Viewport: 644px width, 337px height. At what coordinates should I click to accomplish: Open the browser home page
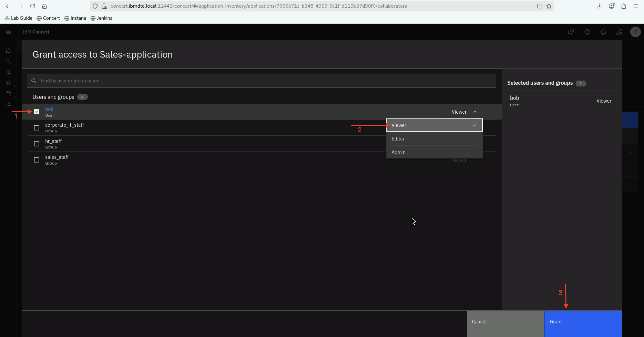pyautogui.click(x=44, y=6)
